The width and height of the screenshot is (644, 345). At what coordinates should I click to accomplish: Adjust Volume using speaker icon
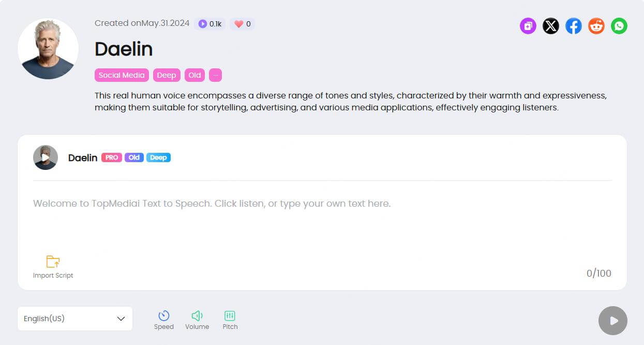click(197, 315)
